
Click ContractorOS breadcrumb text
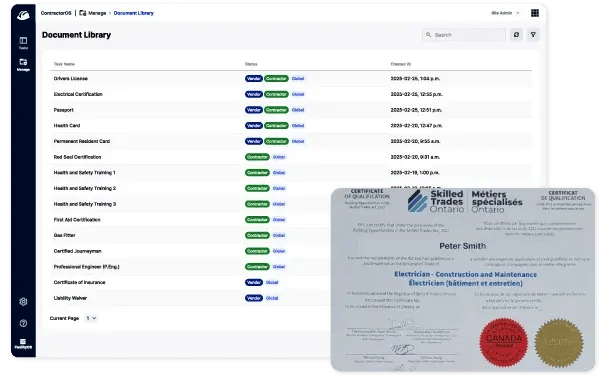tap(56, 13)
